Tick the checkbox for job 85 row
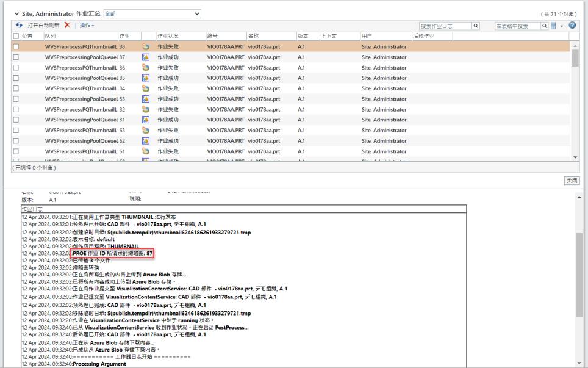 (16, 78)
